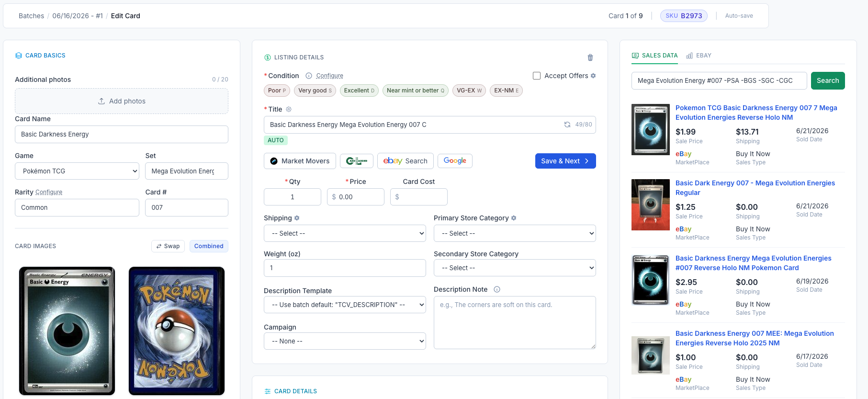
Task: Click the front card image thumbnail
Action: coord(67,331)
